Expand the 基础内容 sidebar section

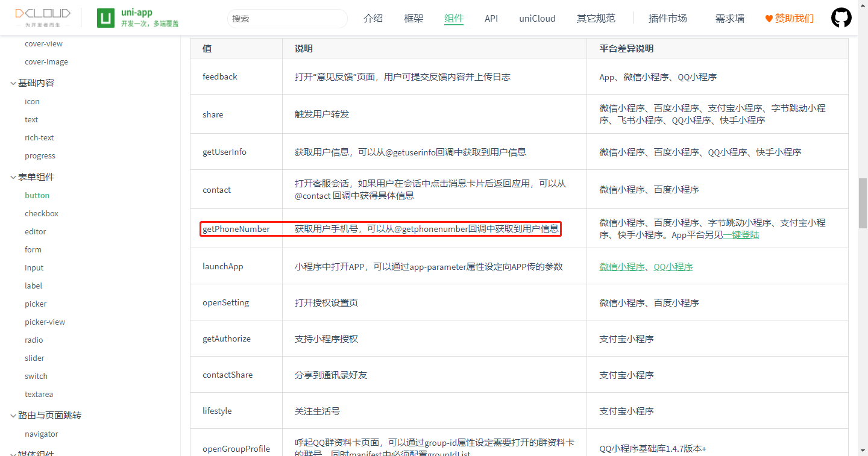click(37, 83)
